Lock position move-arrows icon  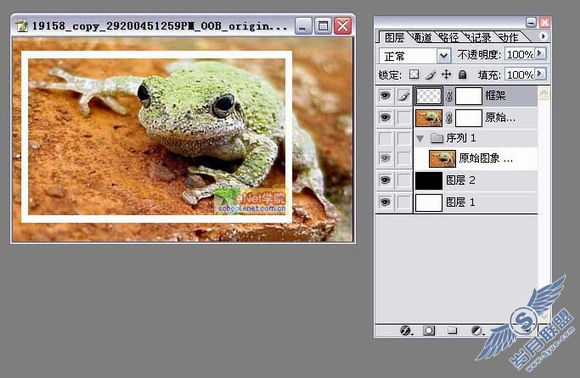coord(446,75)
